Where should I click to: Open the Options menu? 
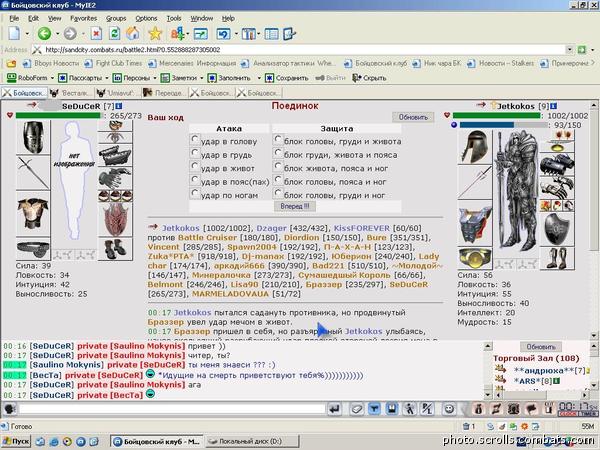(146, 18)
